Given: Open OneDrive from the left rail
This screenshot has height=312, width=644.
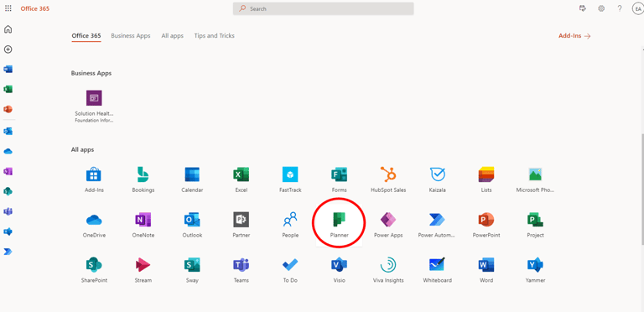Looking at the screenshot, I should [8, 152].
